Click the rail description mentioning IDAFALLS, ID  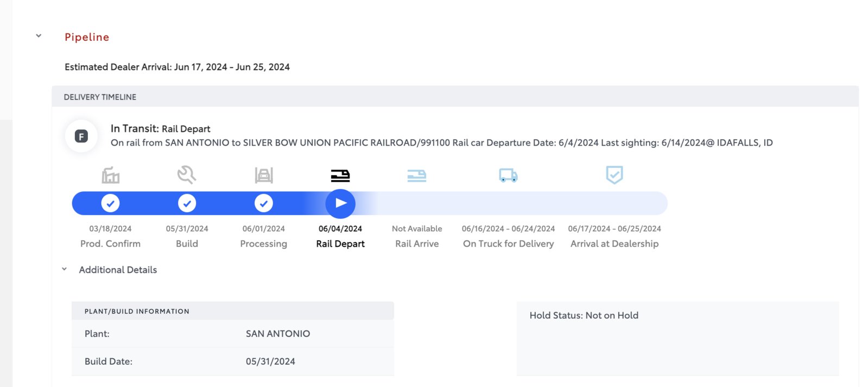tap(442, 142)
